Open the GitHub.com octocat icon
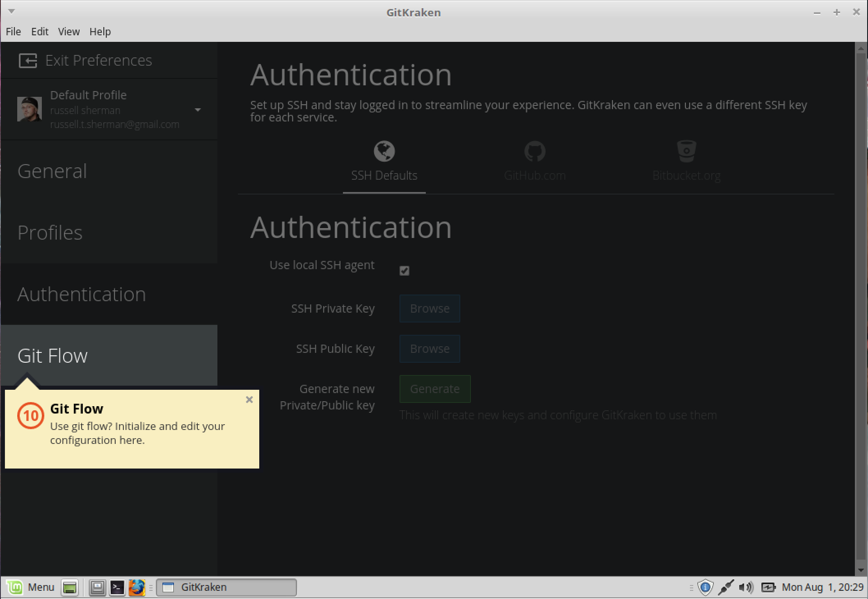Viewport: 868px width, 599px height. 535,151
